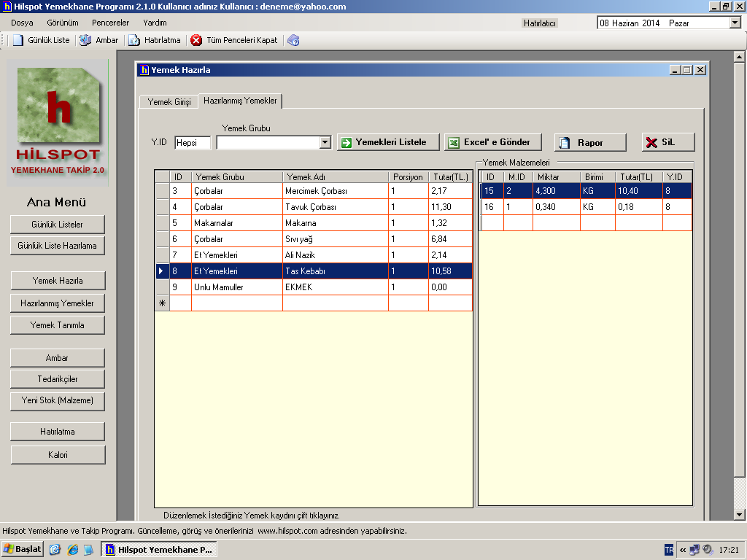The height and width of the screenshot is (560, 747).
Task: Sort by Yemek Adı column header
Action: point(336,177)
